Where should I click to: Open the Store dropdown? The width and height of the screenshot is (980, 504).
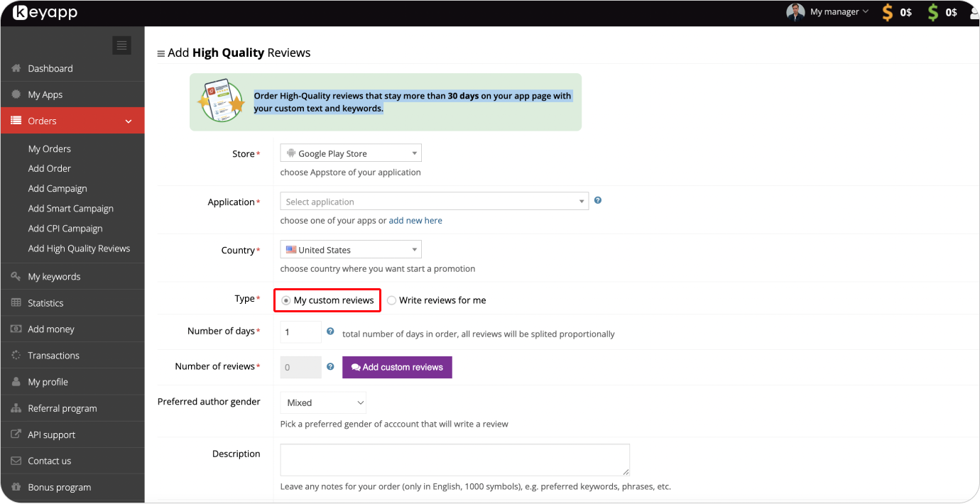click(x=351, y=153)
